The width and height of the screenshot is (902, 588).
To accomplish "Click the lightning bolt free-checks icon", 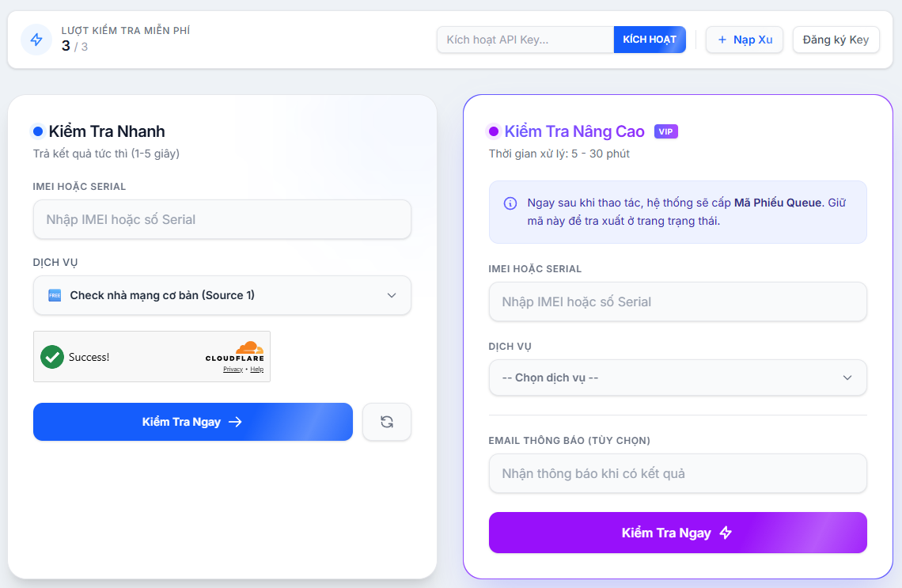I will 36,40.
